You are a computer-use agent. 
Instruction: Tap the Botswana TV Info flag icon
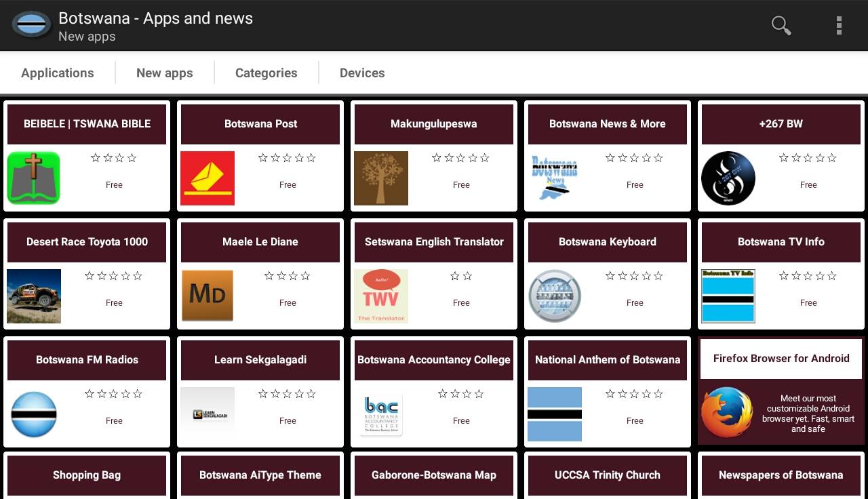[x=728, y=296]
